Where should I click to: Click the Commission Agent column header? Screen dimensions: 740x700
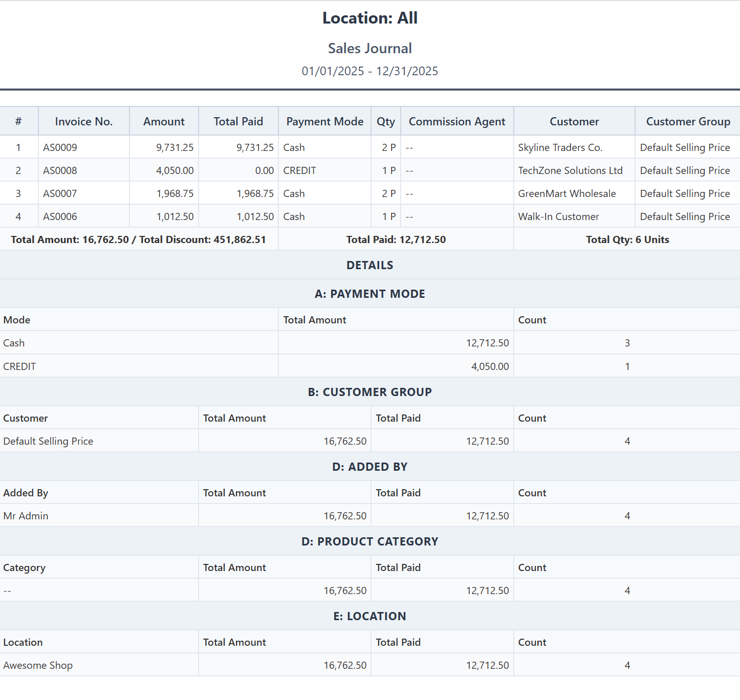click(x=456, y=121)
